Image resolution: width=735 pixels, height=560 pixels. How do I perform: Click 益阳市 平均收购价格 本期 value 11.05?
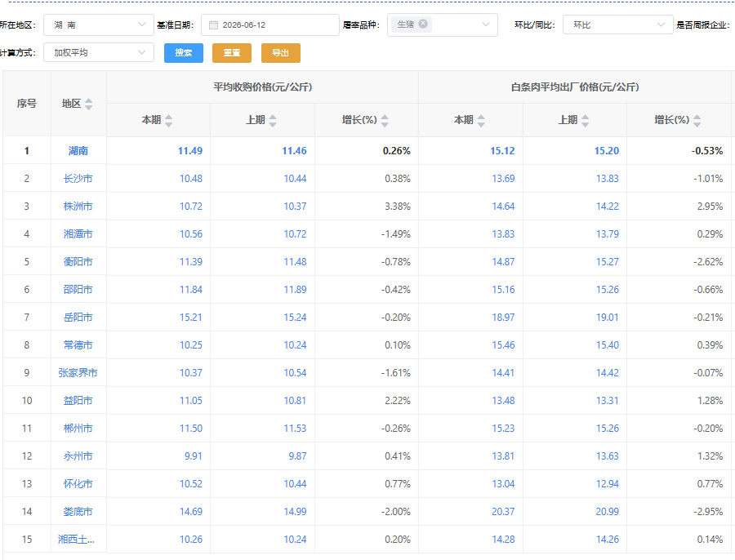(x=191, y=400)
